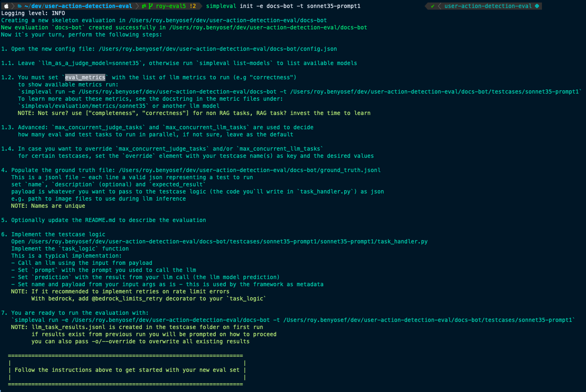Click the 'prediction' word in step 6

[x=52, y=277]
